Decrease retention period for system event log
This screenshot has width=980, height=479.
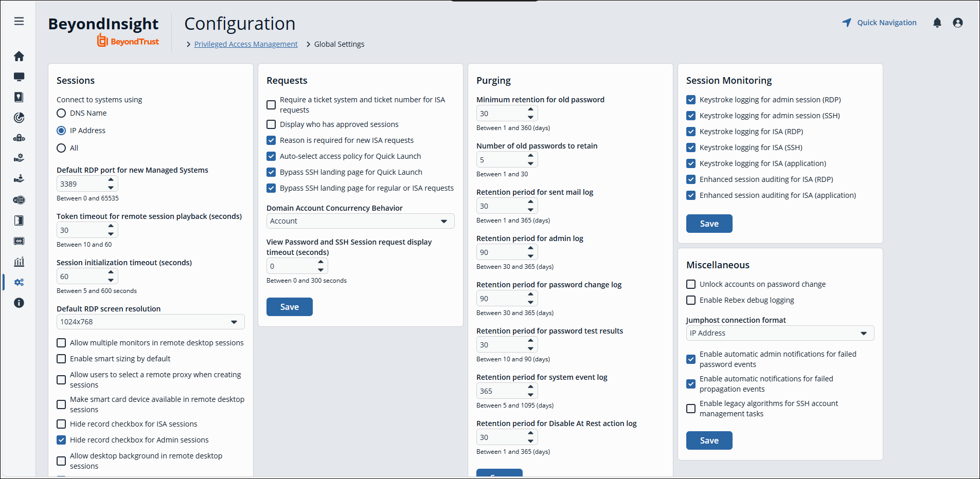pyautogui.click(x=530, y=395)
